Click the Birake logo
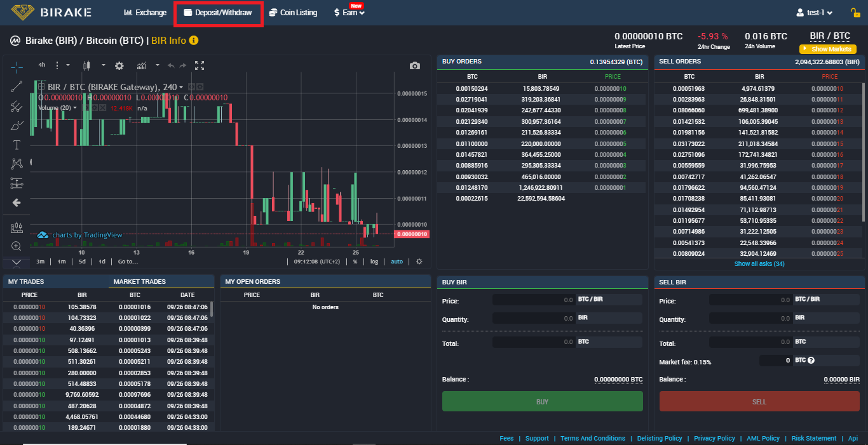The image size is (868, 445). [x=51, y=12]
